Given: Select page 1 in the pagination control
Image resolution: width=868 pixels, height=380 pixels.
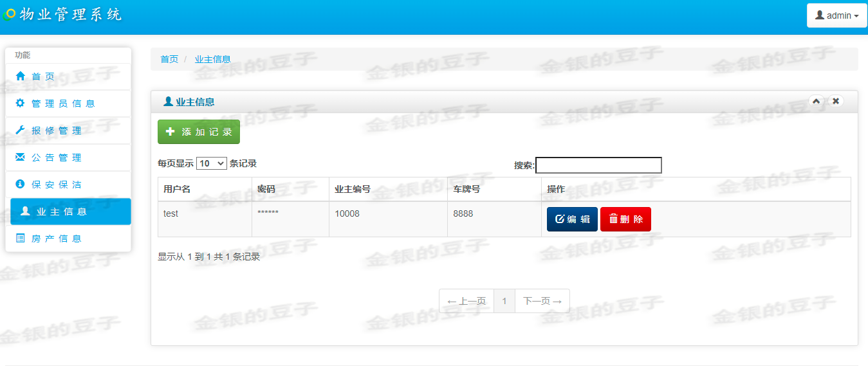Looking at the screenshot, I should tap(504, 300).
